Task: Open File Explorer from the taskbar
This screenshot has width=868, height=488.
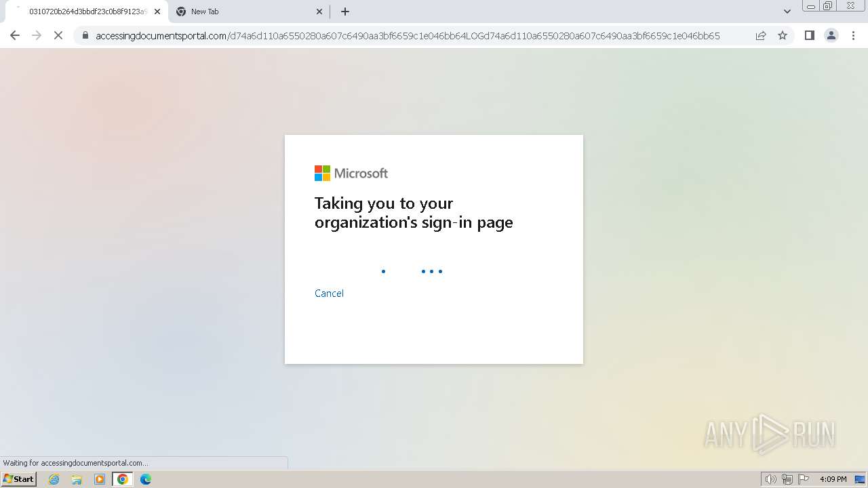Action: 77,479
